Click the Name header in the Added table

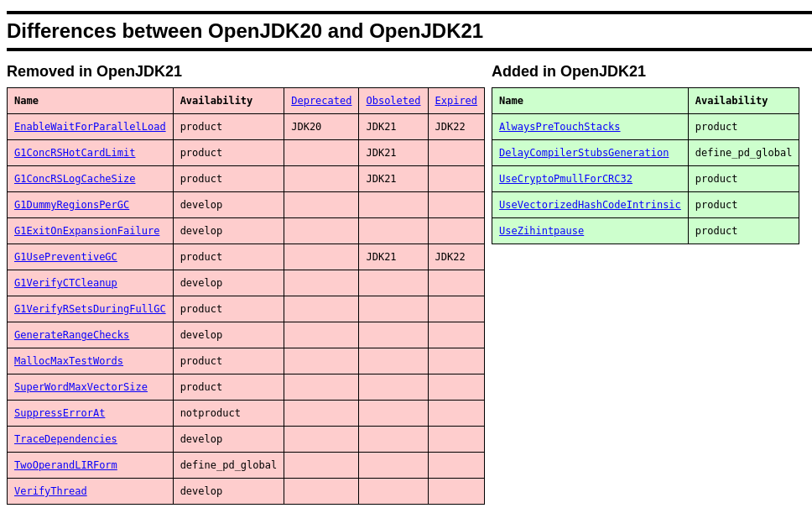pyautogui.click(x=511, y=101)
